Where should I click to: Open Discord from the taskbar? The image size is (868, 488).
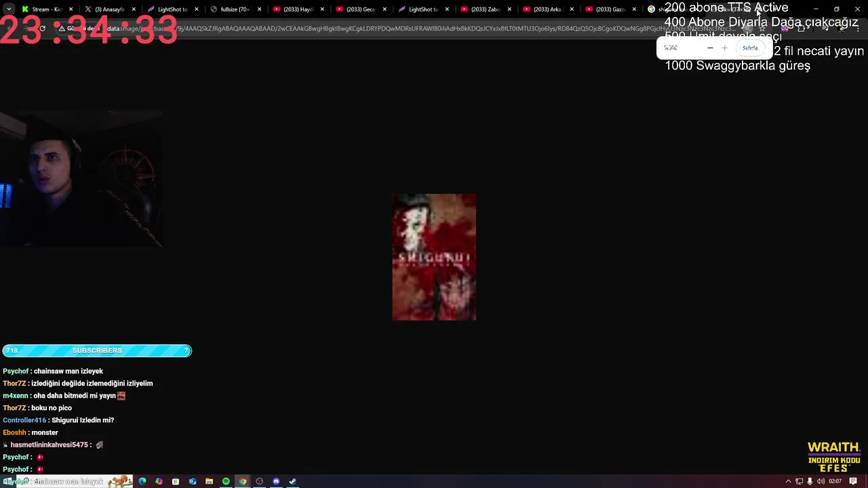(276, 481)
